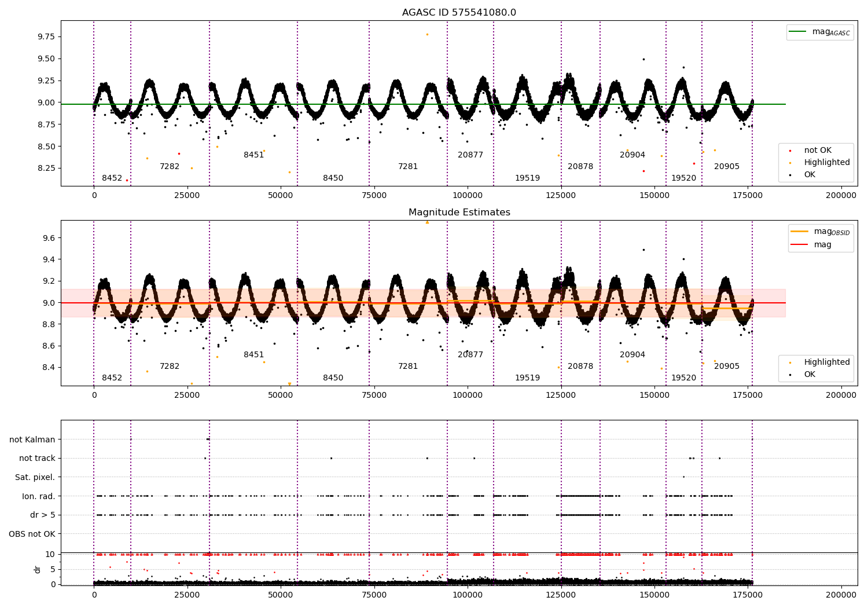
Task: Click the 'dr > 5' axis label
Action: tap(43, 515)
